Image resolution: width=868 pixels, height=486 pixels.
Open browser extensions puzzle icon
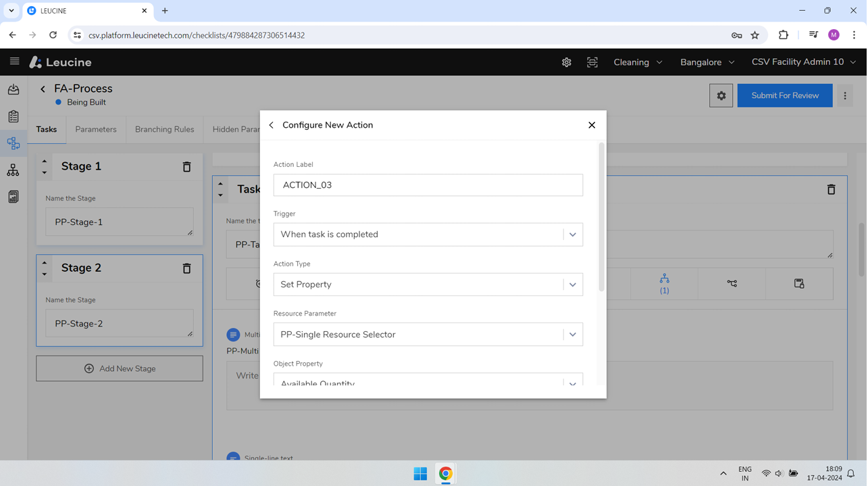[783, 35]
